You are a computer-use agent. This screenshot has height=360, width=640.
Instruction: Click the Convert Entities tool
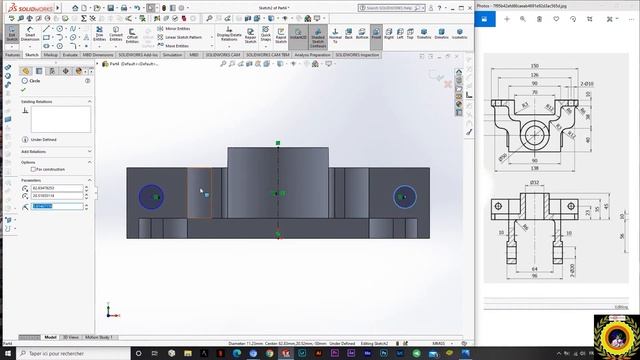(116, 34)
